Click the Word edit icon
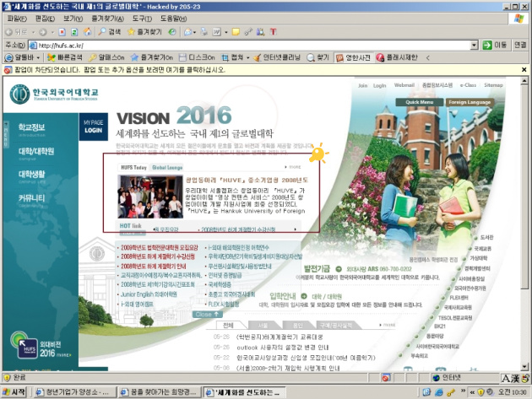Viewport: 532px width, 399px height. click(x=217, y=32)
